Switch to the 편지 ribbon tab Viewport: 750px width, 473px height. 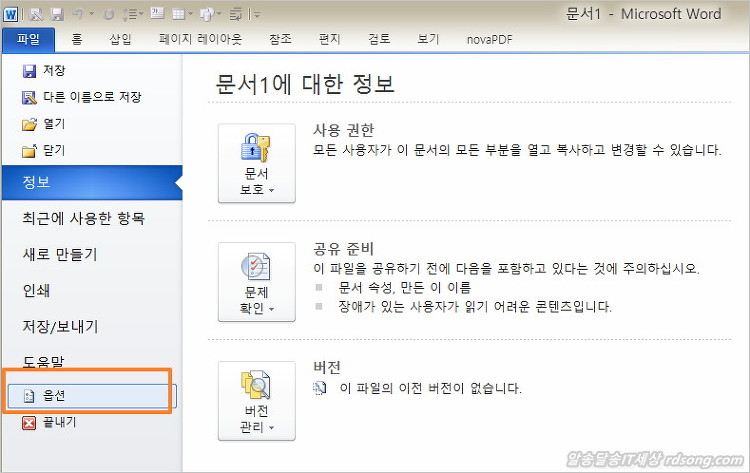[330, 39]
